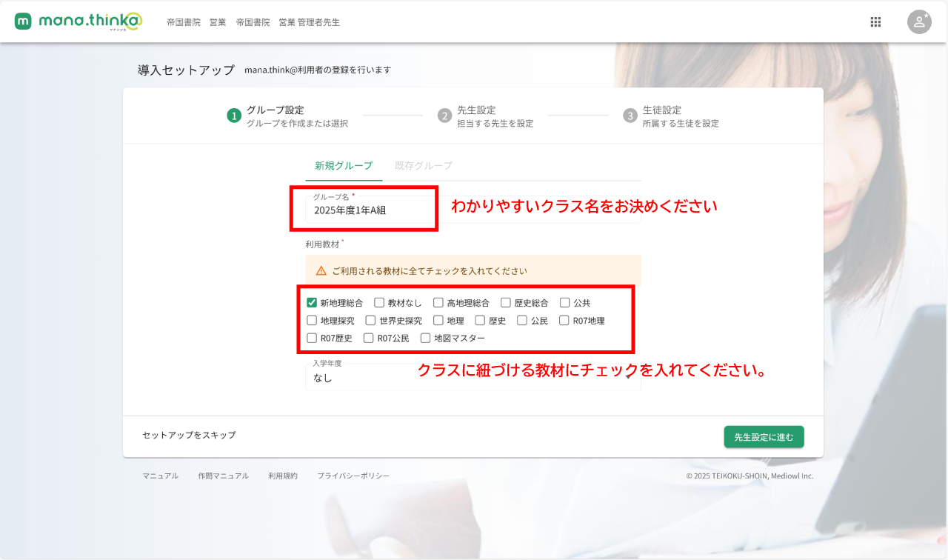948x560 pixels.
Task: Click step 2 先生設定 circle icon
Action: click(444, 116)
